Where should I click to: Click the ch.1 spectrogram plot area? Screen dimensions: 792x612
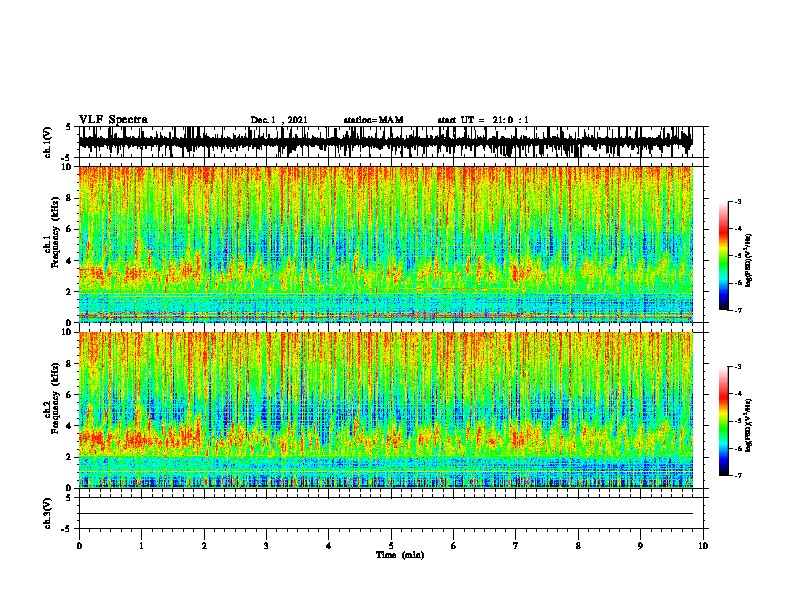[x=385, y=244]
